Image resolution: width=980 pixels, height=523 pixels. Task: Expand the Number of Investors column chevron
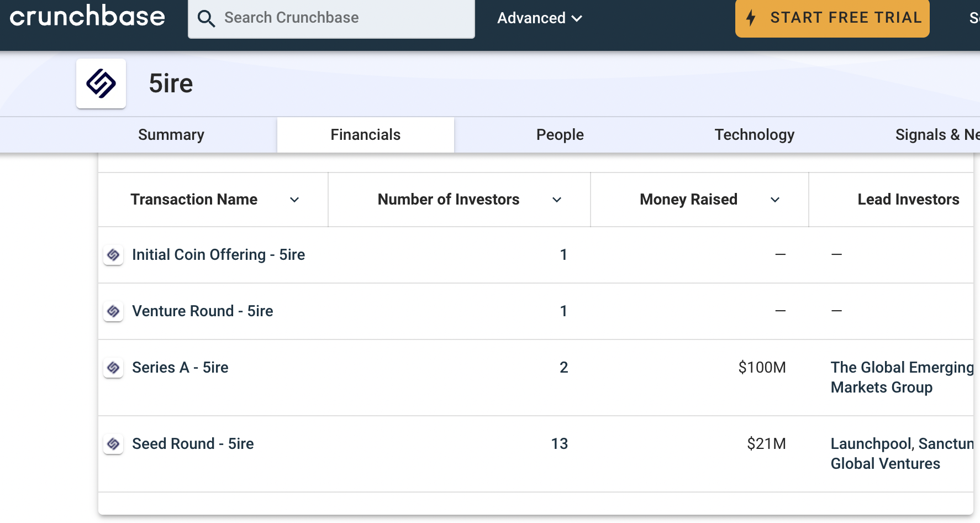[557, 200]
